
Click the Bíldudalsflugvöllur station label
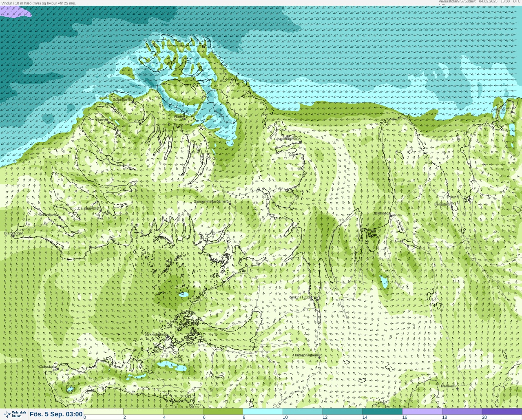pos(85,208)
